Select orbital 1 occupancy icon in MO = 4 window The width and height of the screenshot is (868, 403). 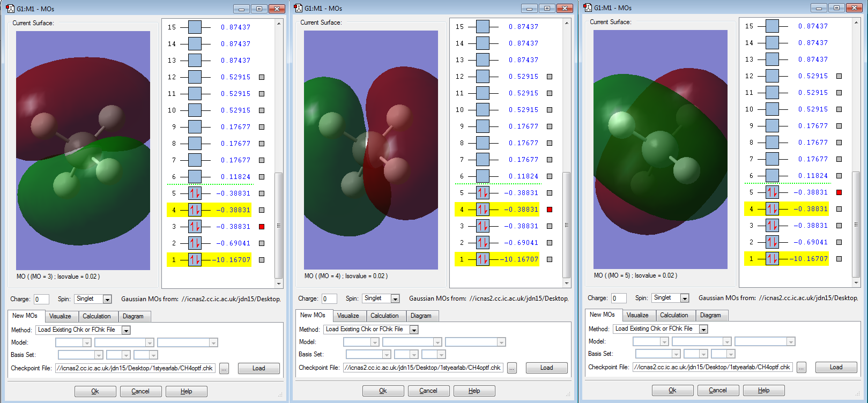(483, 259)
